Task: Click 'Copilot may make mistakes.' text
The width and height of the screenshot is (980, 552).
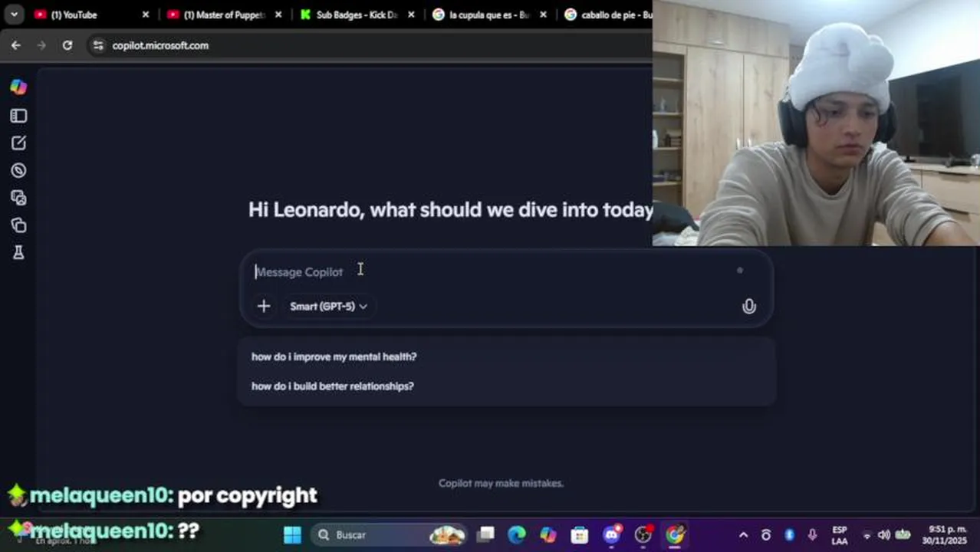Action: (x=501, y=483)
